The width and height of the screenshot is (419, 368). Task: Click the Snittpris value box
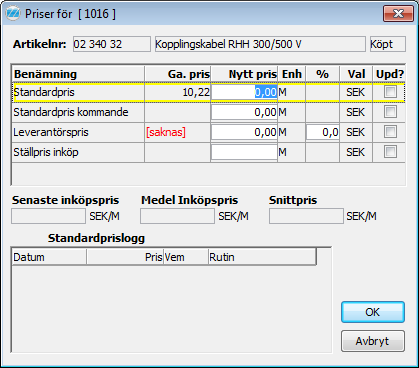click(x=306, y=216)
